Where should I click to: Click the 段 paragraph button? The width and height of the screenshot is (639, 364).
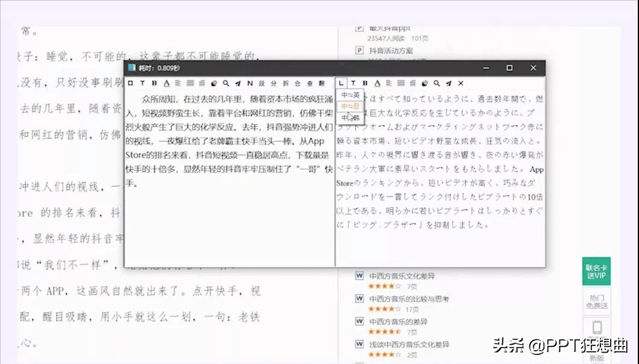pos(262,83)
